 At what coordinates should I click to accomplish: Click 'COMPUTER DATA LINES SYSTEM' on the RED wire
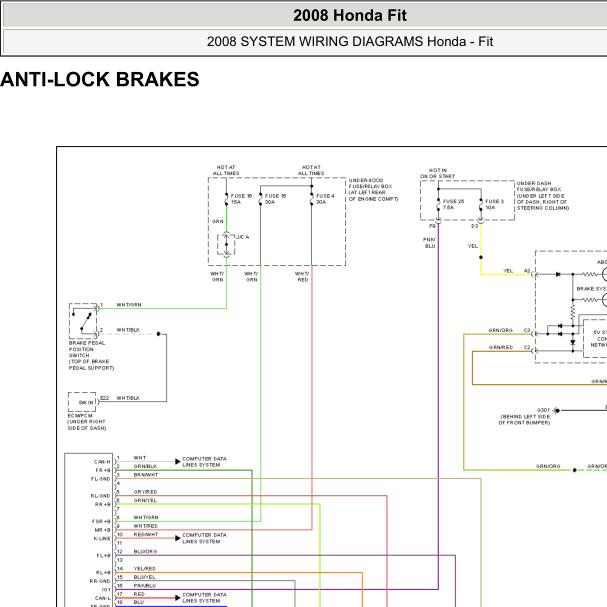204,597
